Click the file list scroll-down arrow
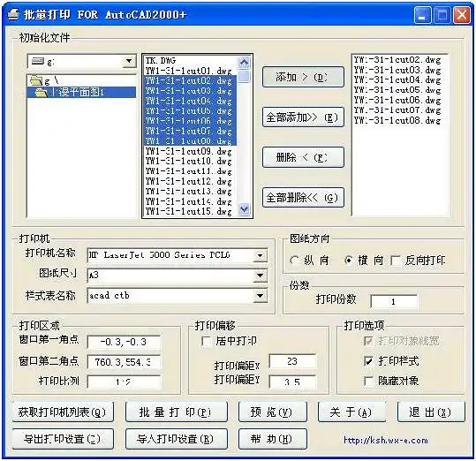476x461 pixels. point(244,209)
